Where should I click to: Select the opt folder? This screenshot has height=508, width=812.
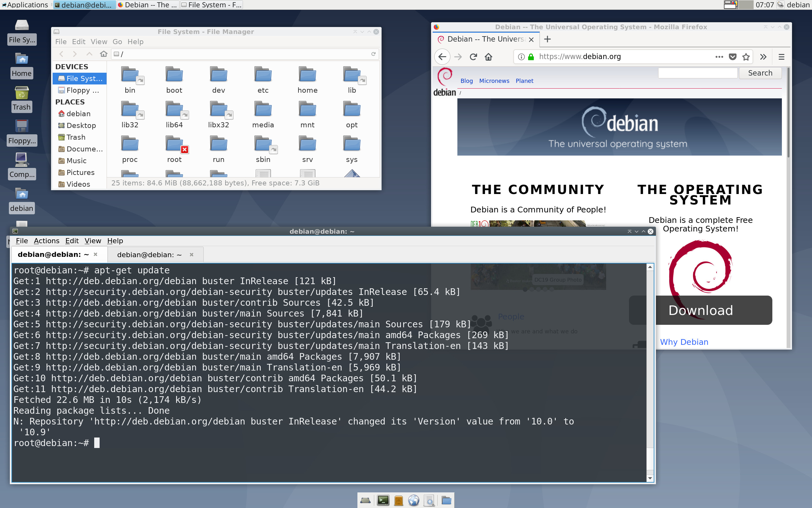click(352, 115)
